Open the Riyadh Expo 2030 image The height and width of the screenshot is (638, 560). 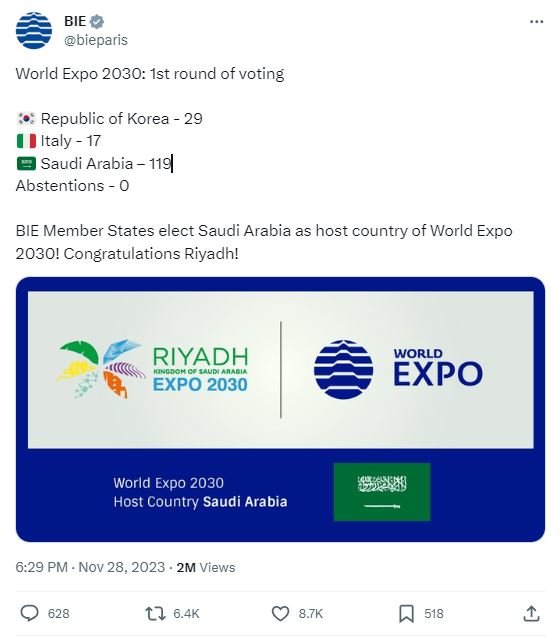280,409
